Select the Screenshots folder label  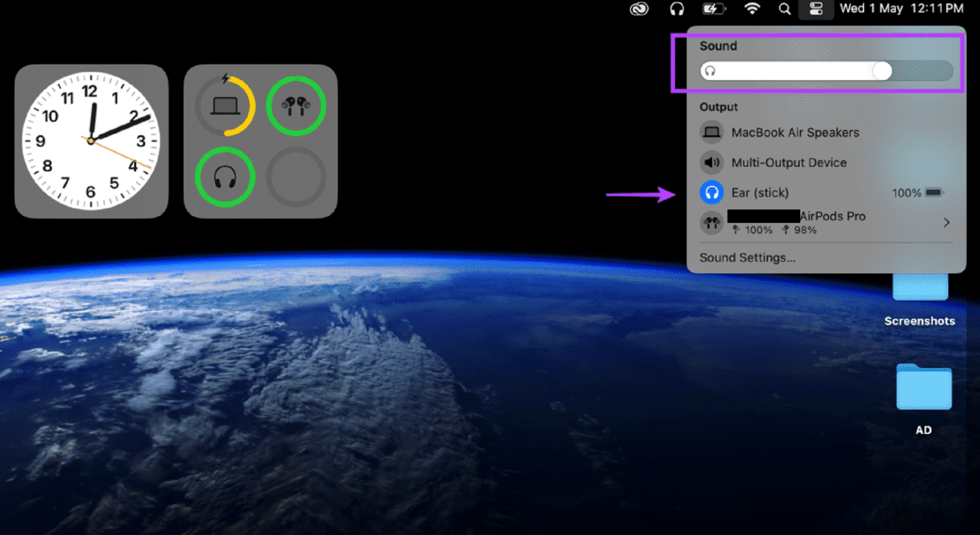click(x=920, y=321)
